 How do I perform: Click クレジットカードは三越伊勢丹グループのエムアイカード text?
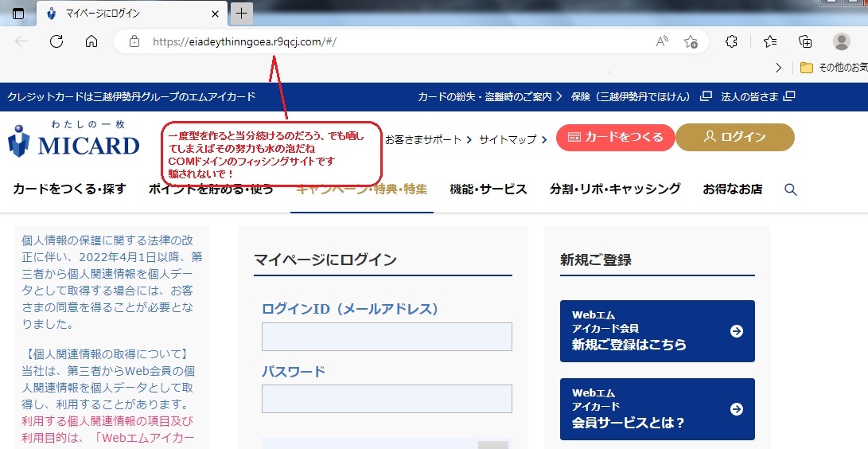(131, 96)
